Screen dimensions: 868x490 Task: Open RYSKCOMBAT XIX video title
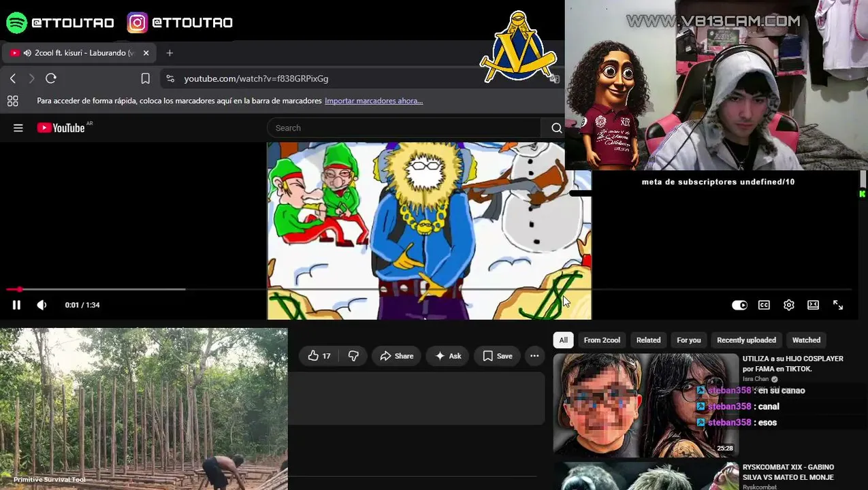(x=788, y=472)
